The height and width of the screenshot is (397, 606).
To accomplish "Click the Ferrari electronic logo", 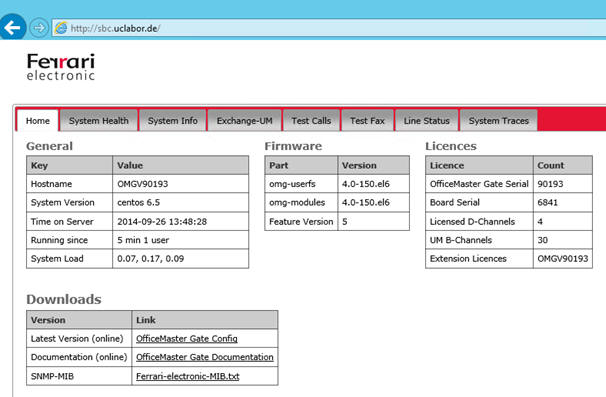I will click(x=61, y=67).
